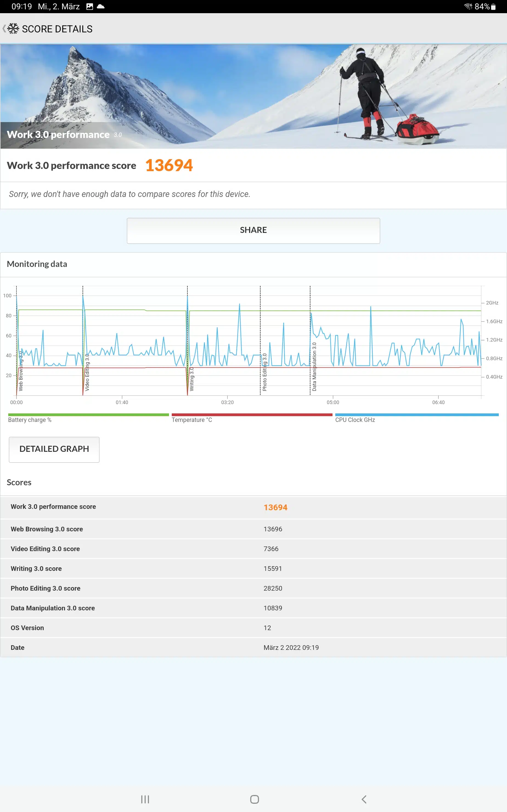Open recent apps with the navigation button
Viewport: 507px width, 812px height.
(145, 799)
